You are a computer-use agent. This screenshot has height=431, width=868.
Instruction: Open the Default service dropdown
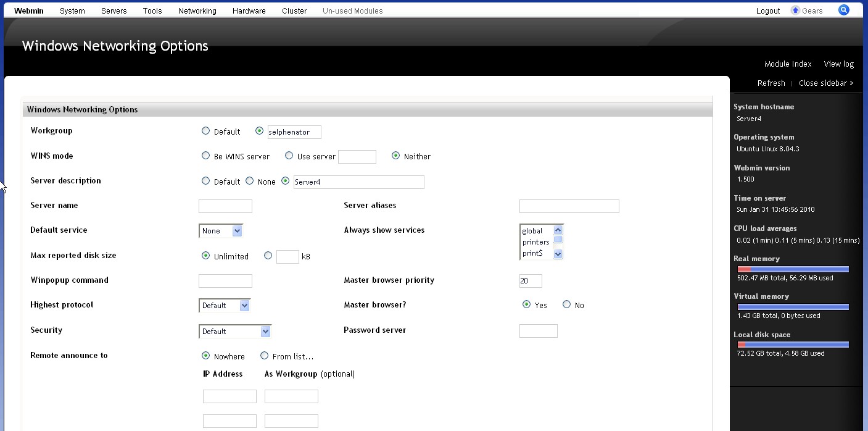[x=221, y=231]
